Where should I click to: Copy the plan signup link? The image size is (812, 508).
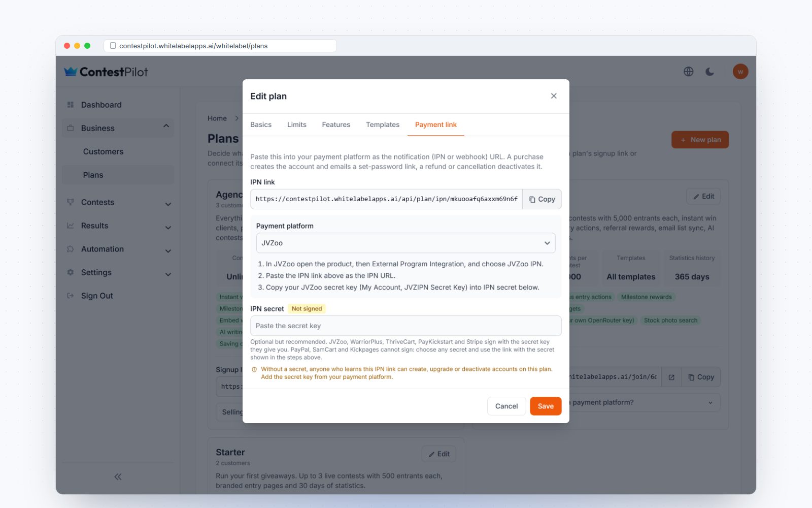tap(701, 377)
